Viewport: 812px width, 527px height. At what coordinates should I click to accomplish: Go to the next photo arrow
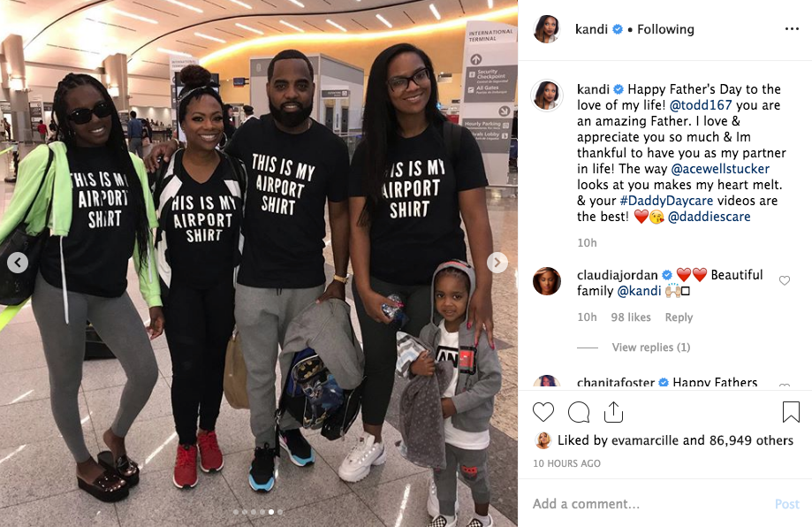497,263
